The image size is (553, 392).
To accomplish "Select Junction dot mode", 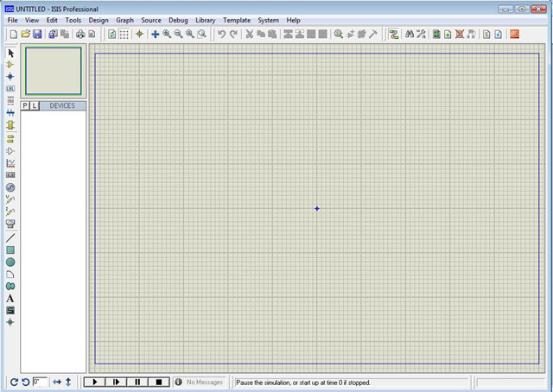I will [x=10, y=77].
